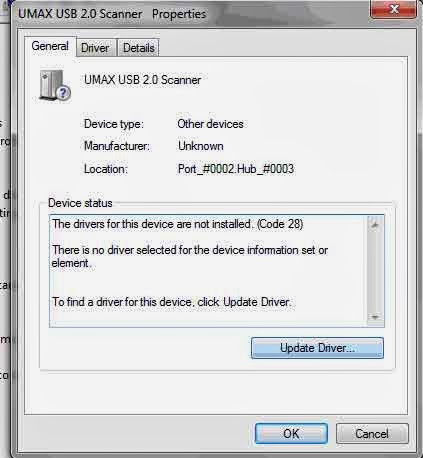This screenshot has height=458, width=423.
Task: Click the window title 'UMAX USB 2.0 Scanner Properties'
Action: point(112,14)
